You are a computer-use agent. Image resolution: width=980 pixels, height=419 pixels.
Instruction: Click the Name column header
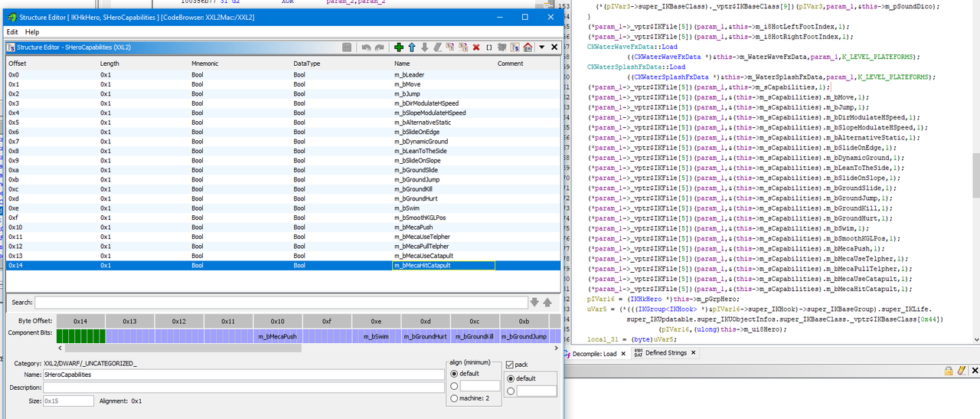443,64
